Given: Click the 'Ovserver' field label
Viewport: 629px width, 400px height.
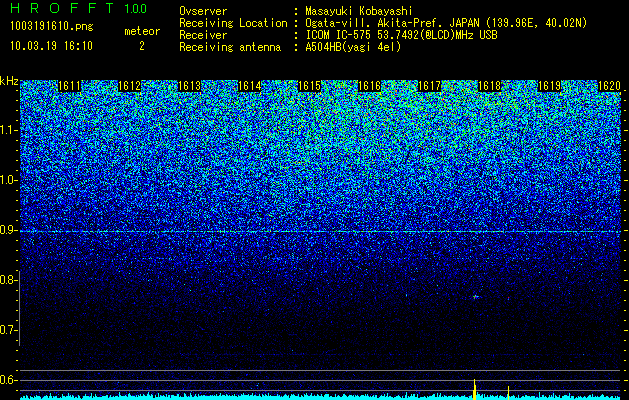Looking at the screenshot, I should pos(203,11).
